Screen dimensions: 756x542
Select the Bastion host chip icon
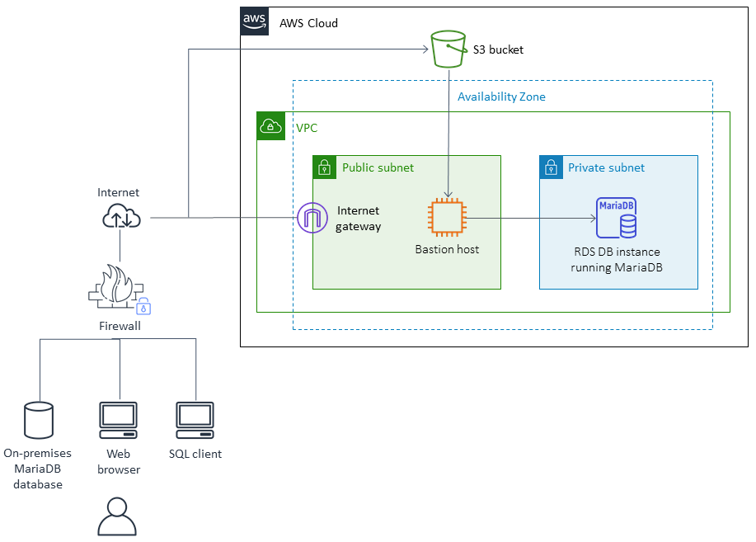(x=447, y=216)
